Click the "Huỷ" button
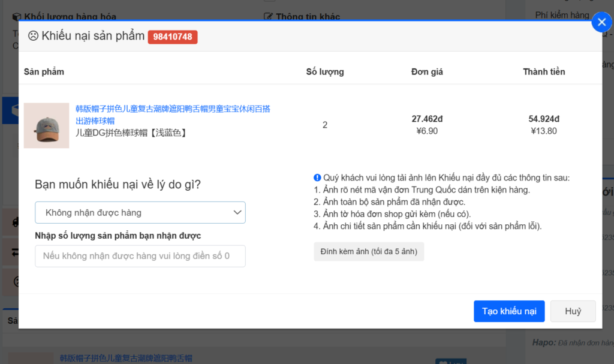Viewport: 614px width, 364px height. [573, 311]
